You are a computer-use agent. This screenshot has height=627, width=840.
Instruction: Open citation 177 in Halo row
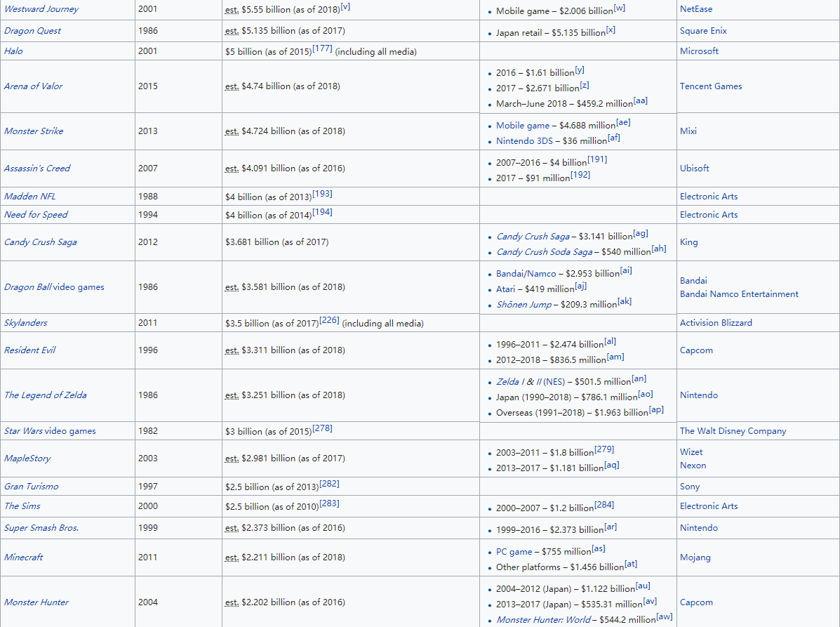tap(323, 49)
